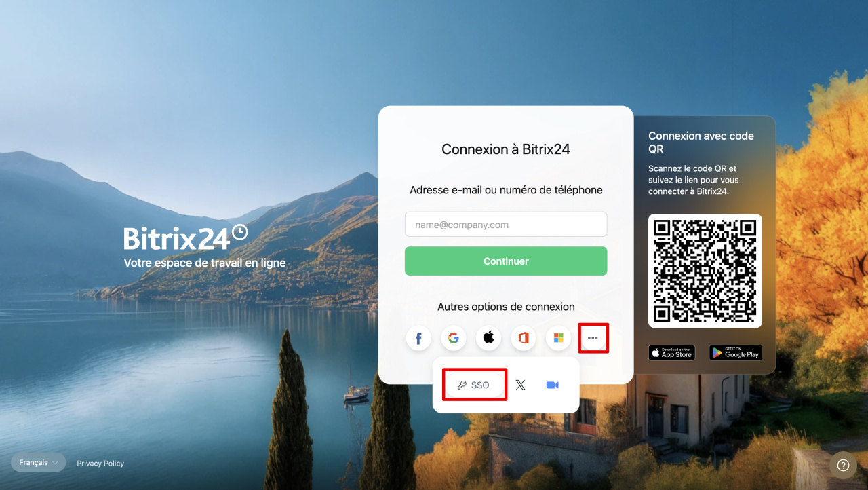Viewport: 868px width, 490px height.
Task: Click the X (Twitter) login icon
Action: pos(520,385)
